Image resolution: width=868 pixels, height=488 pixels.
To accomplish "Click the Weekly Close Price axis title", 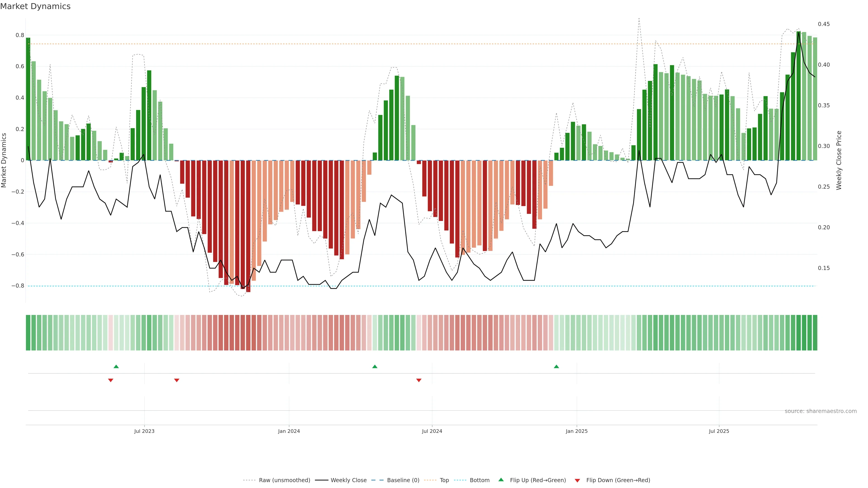I will click(x=839, y=160).
